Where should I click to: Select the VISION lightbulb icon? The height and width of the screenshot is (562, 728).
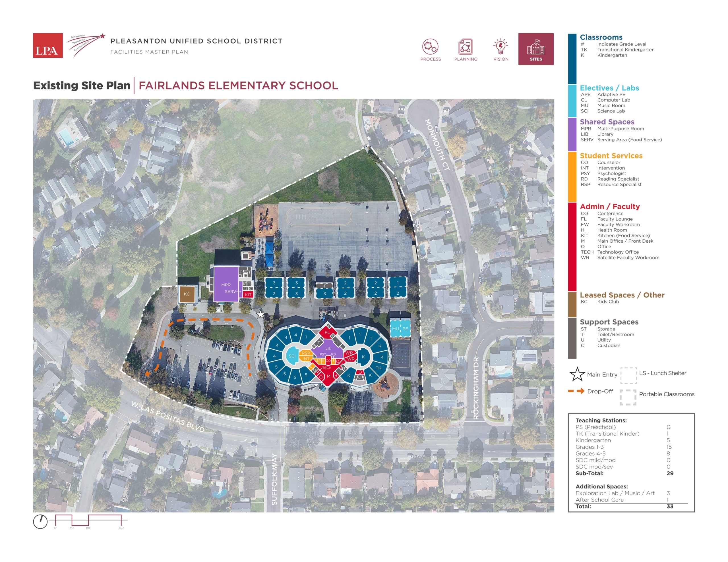pos(501,46)
